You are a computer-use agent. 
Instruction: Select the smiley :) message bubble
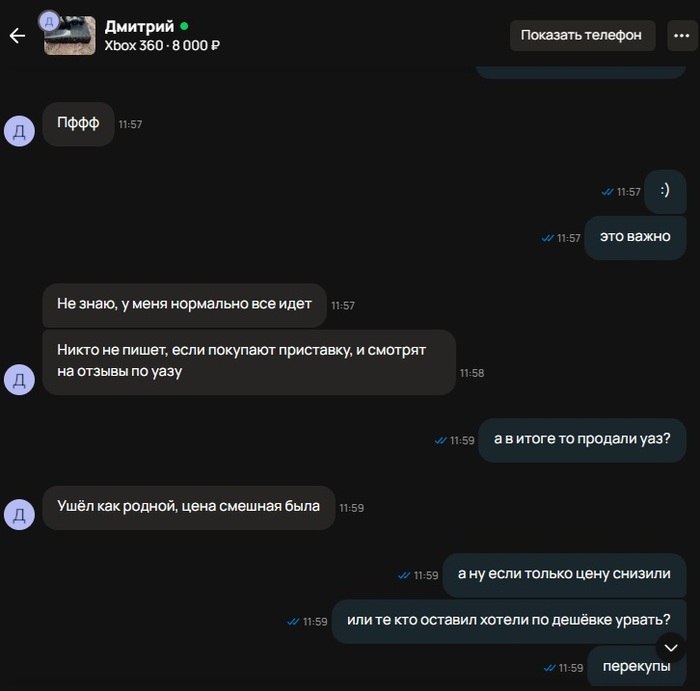(x=665, y=191)
